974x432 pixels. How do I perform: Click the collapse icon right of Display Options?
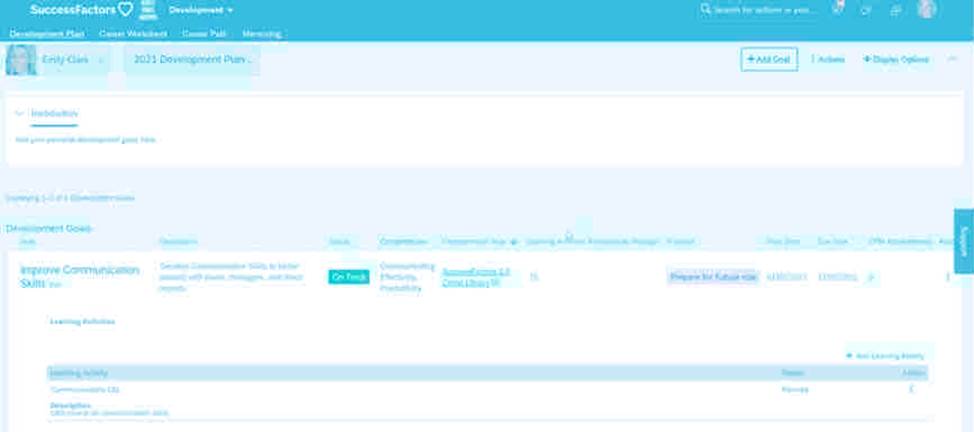[952, 59]
